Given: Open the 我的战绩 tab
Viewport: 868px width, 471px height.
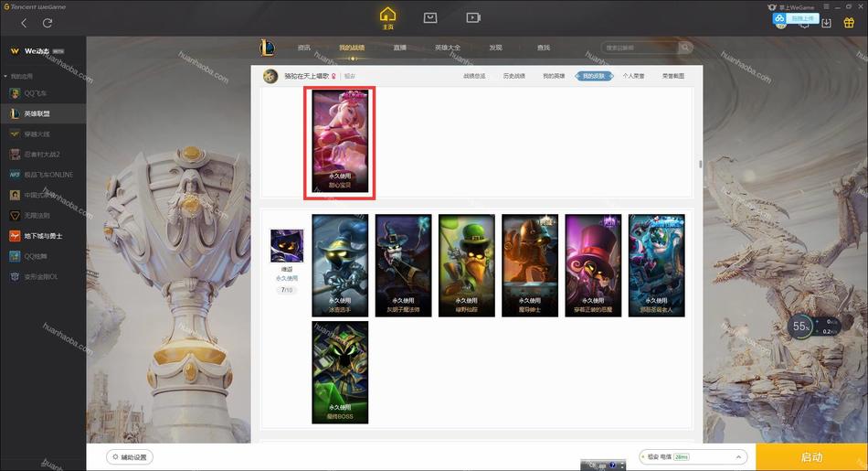Looking at the screenshot, I should point(352,48).
